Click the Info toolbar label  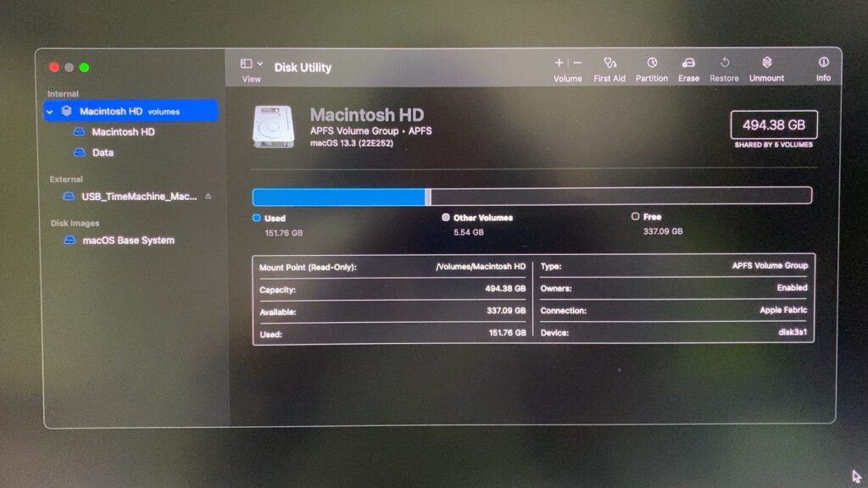[x=823, y=78]
